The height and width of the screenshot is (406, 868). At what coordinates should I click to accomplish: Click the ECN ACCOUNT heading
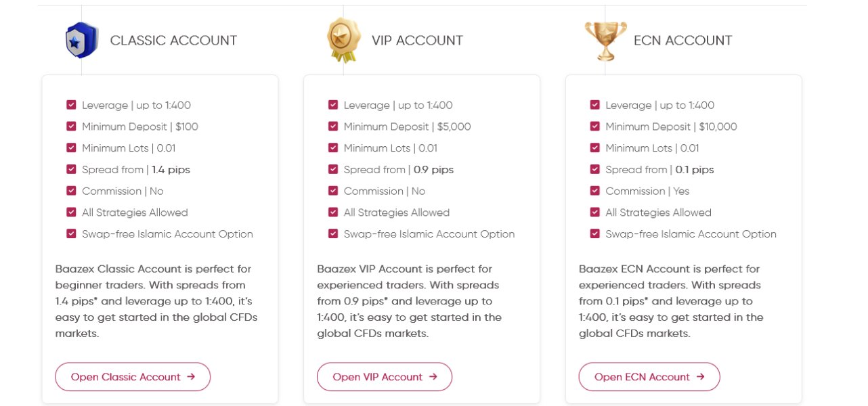pos(682,41)
